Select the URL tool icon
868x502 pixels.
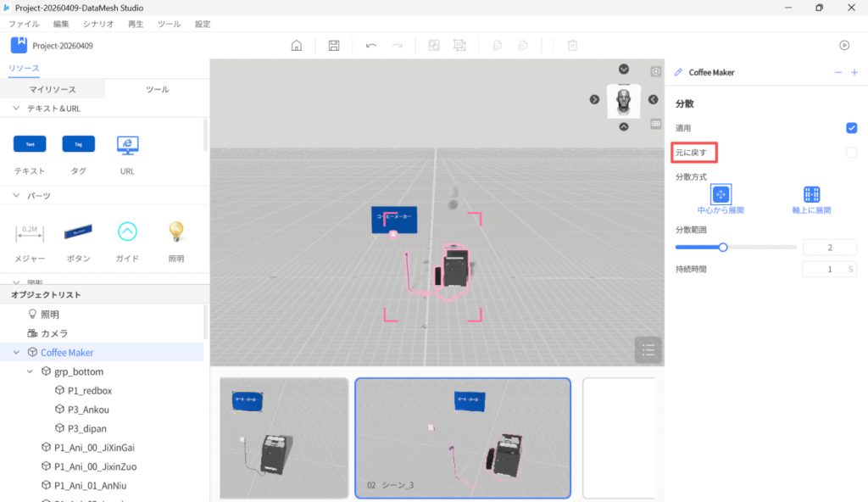(127, 145)
